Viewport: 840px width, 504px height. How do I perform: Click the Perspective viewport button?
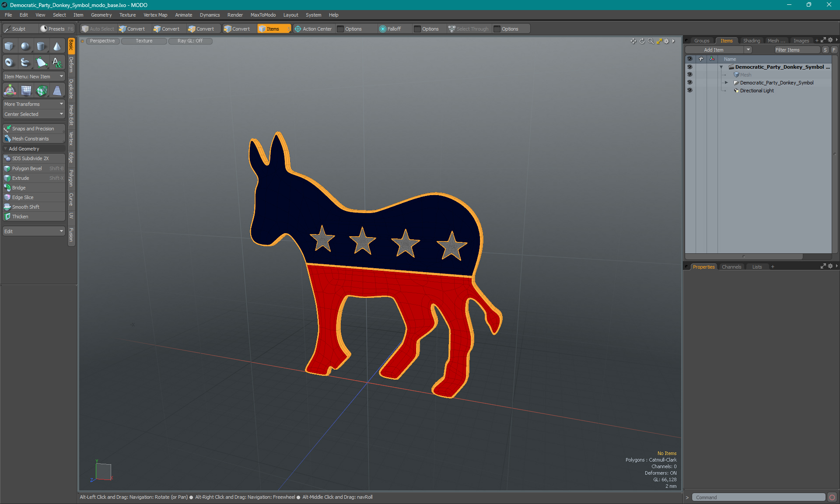tap(103, 41)
